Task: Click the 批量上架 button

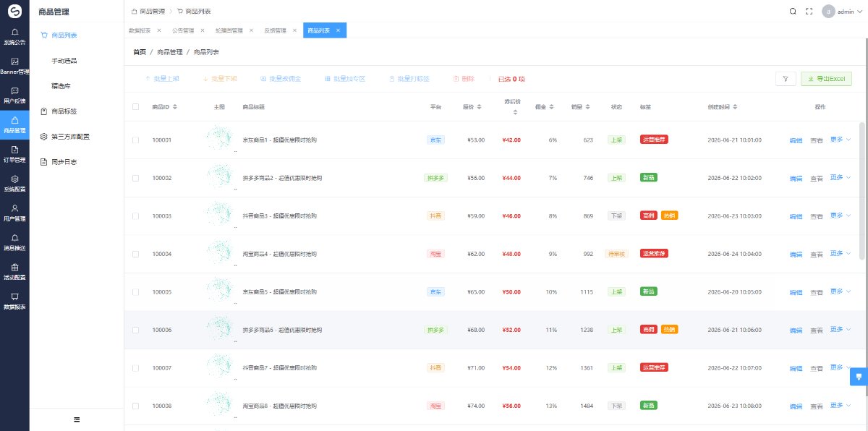Action: (x=163, y=79)
